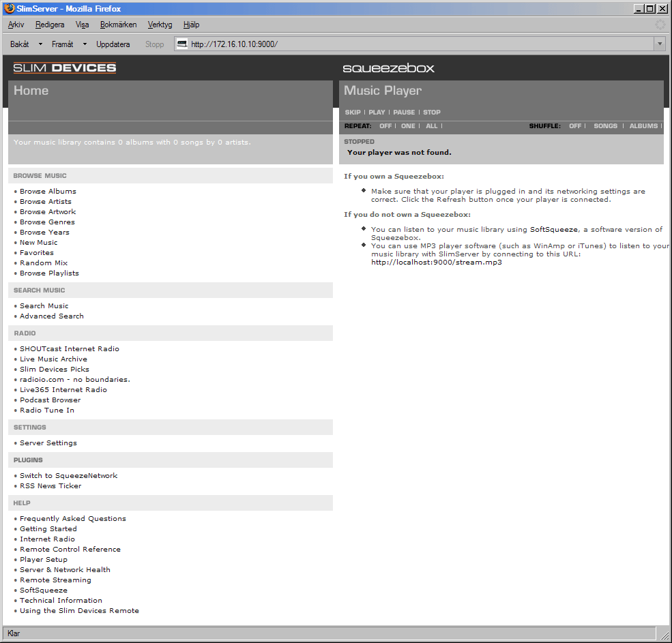Open Advanced Search
The height and width of the screenshot is (643, 672).
click(x=52, y=316)
